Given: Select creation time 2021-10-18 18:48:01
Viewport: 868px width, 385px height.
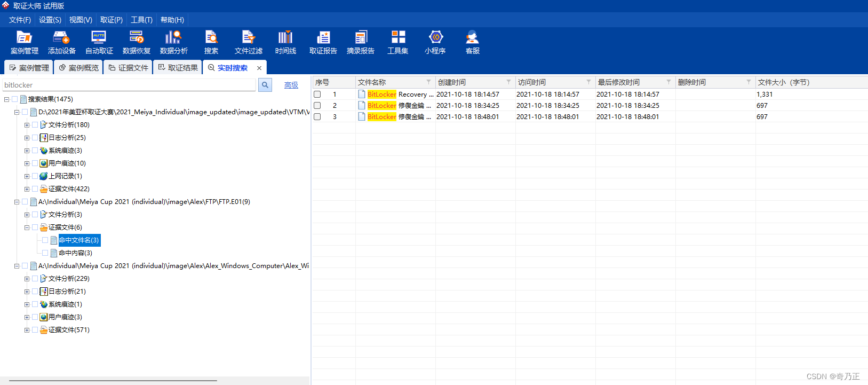Looking at the screenshot, I should [468, 116].
